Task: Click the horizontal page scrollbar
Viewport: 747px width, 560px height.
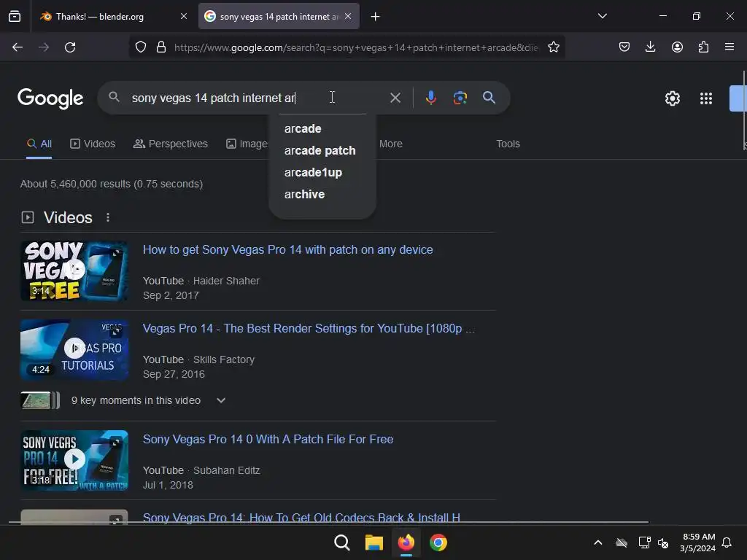Action: tap(329, 522)
